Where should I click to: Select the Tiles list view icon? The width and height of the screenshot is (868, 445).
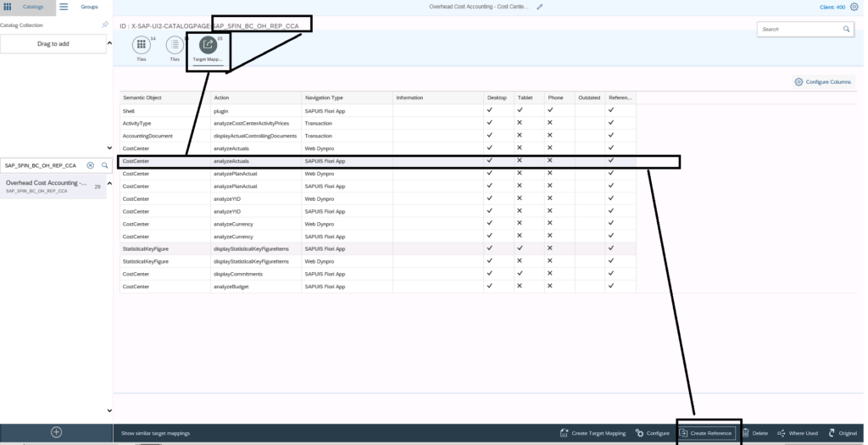pos(175,44)
